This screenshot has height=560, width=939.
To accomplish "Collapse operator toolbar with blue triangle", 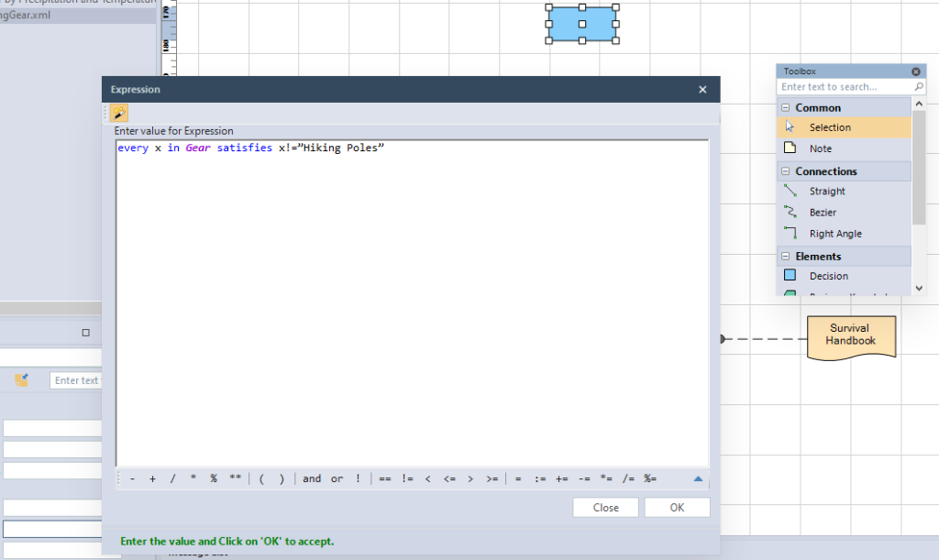I will (698, 478).
